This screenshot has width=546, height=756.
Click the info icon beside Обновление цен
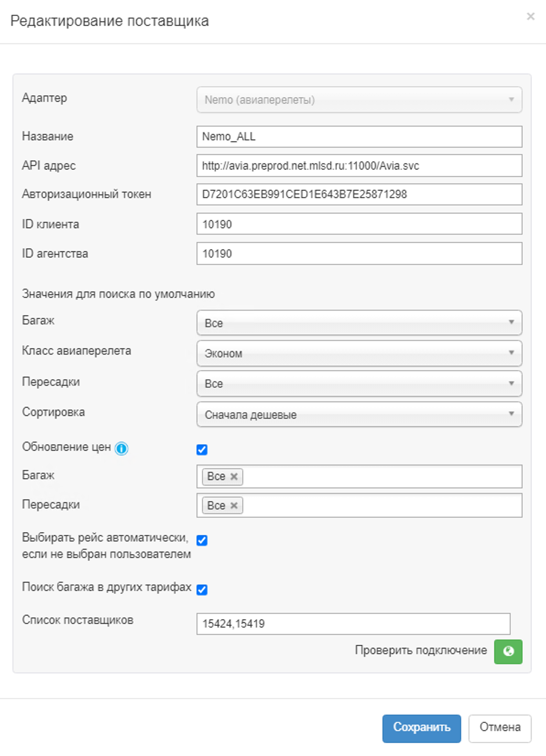121,449
